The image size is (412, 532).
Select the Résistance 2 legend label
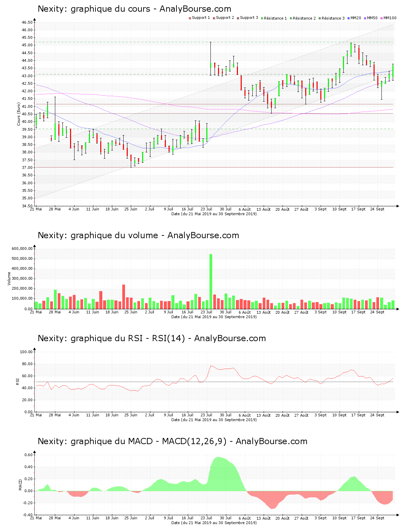click(304, 18)
